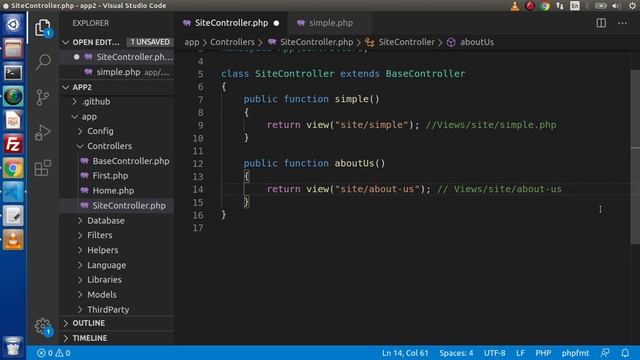The image size is (640, 360).
Task: Open the Manage gear menu
Action: coord(42,326)
